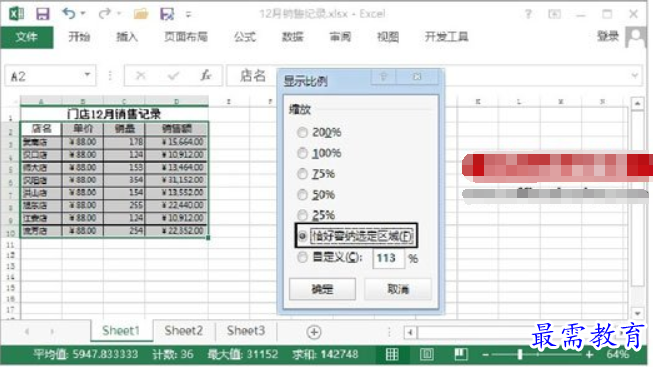Switch to Normal view in status bar
Image resolution: width=653 pixels, height=367 pixels.
tap(392, 355)
